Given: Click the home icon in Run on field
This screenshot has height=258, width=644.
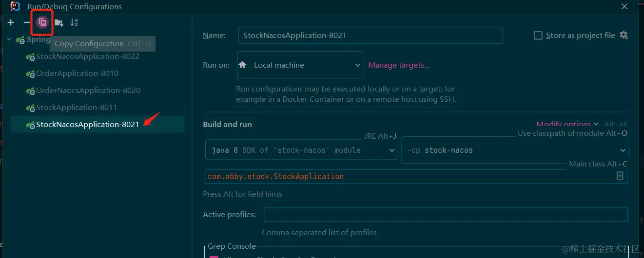Looking at the screenshot, I should (242, 64).
